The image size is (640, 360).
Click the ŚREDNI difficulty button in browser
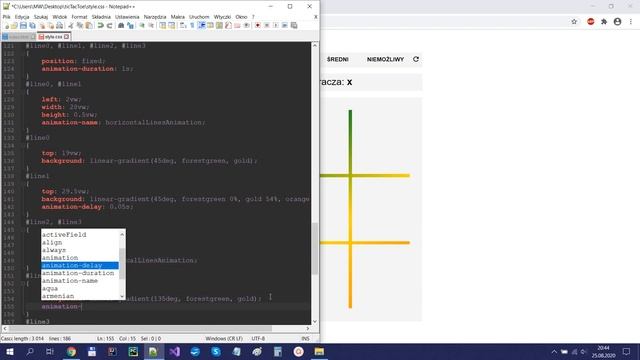tap(338, 60)
